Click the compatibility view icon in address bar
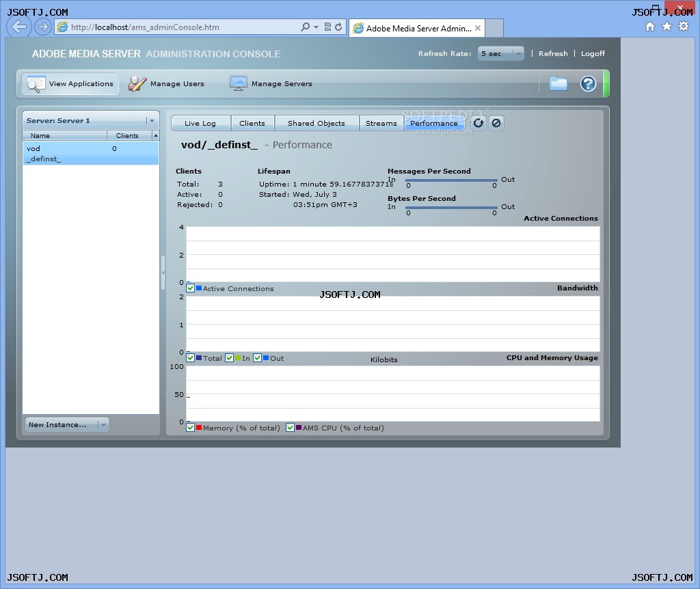 point(327,27)
